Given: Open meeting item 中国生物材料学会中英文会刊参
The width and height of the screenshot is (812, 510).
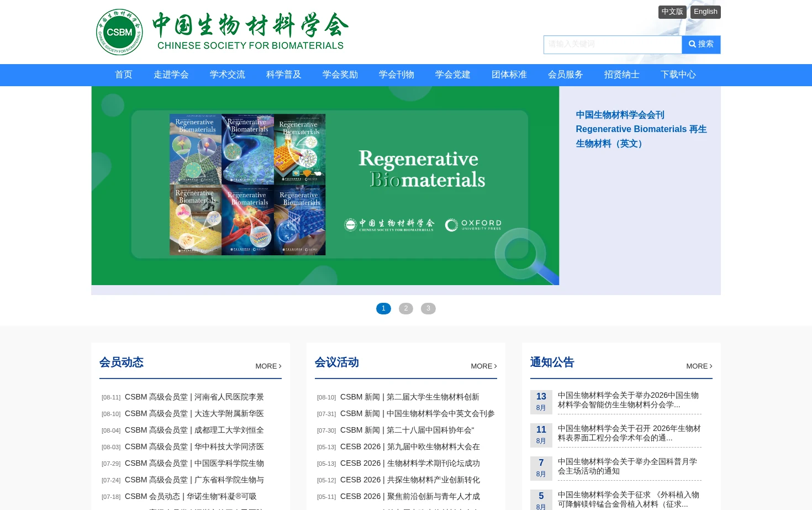Looking at the screenshot, I should 418,413.
